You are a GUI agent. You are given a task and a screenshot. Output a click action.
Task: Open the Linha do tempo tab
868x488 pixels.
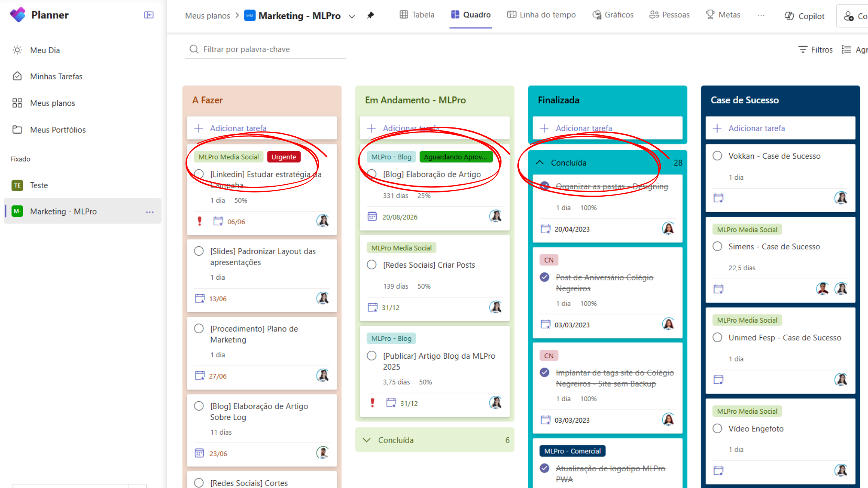coord(541,15)
